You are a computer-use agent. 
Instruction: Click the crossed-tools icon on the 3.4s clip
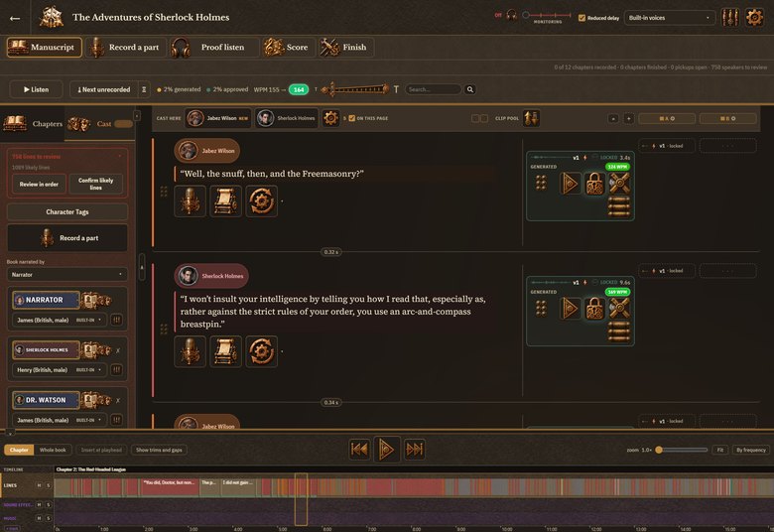coord(619,184)
